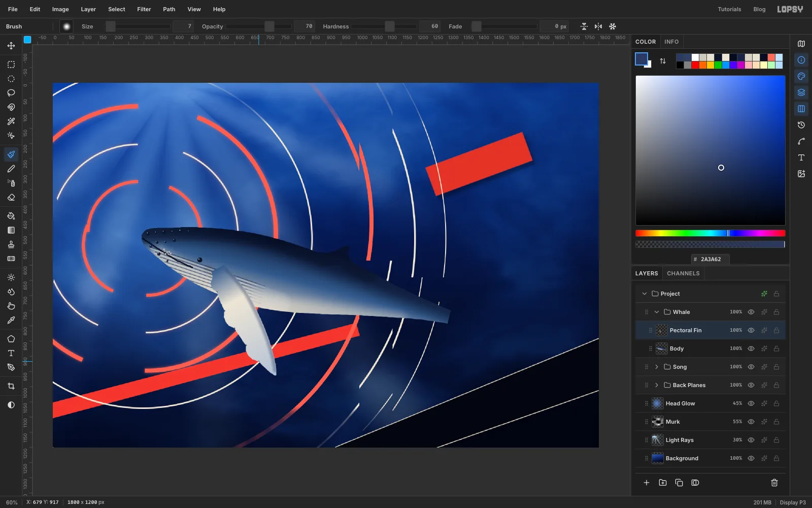The width and height of the screenshot is (812, 508).
Task: Select the Background layer thumbnail
Action: tap(658, 458)
